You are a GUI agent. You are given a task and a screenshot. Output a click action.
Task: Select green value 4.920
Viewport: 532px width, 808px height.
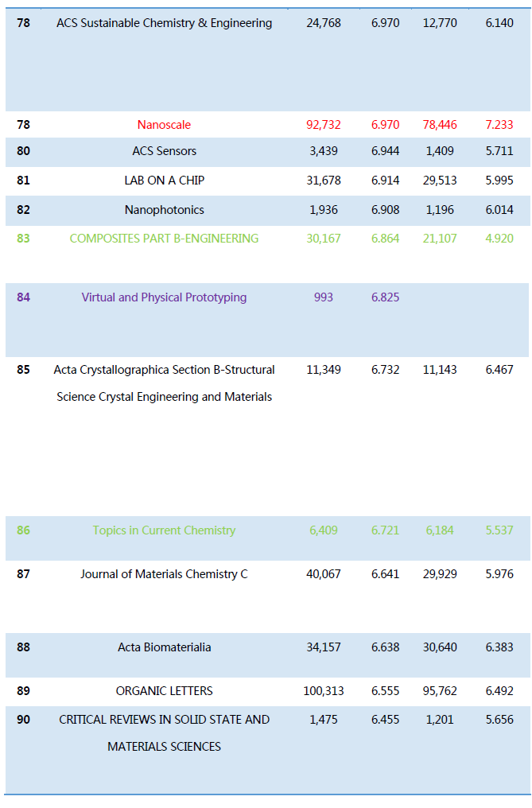point(499,239)
